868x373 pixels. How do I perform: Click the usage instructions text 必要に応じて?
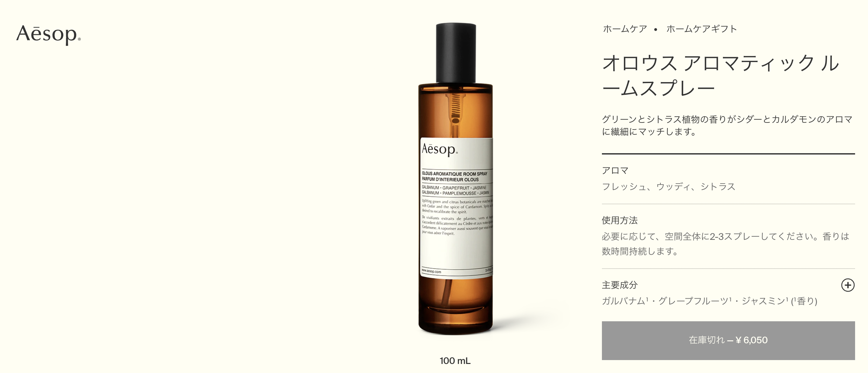[x=725, y=244]
